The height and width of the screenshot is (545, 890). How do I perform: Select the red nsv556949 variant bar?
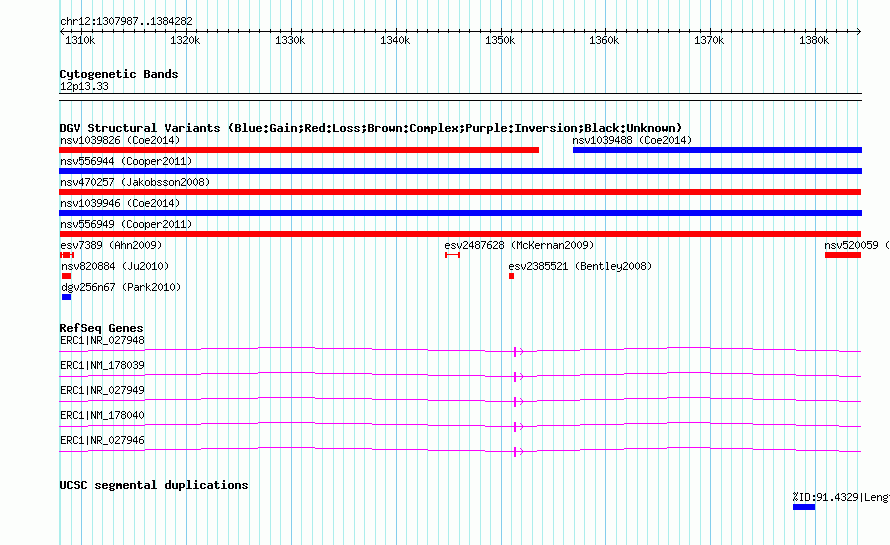pyautogui.click(x=460, y=234)
